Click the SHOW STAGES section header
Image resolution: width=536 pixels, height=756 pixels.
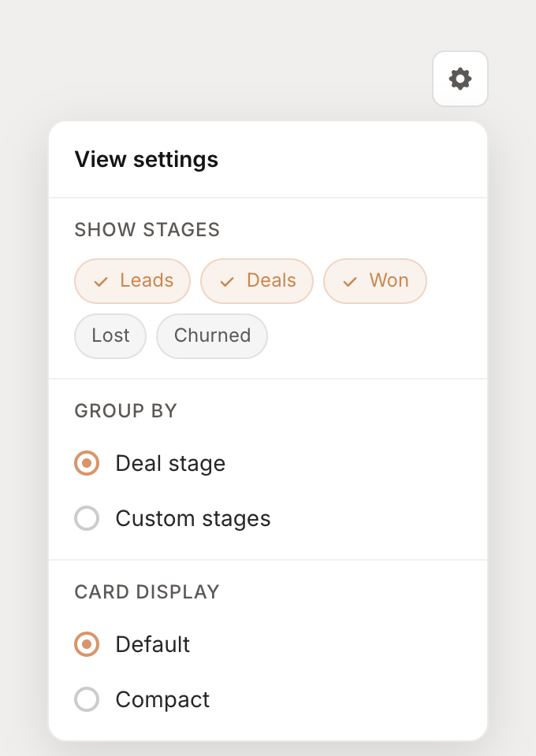point(147,229)
